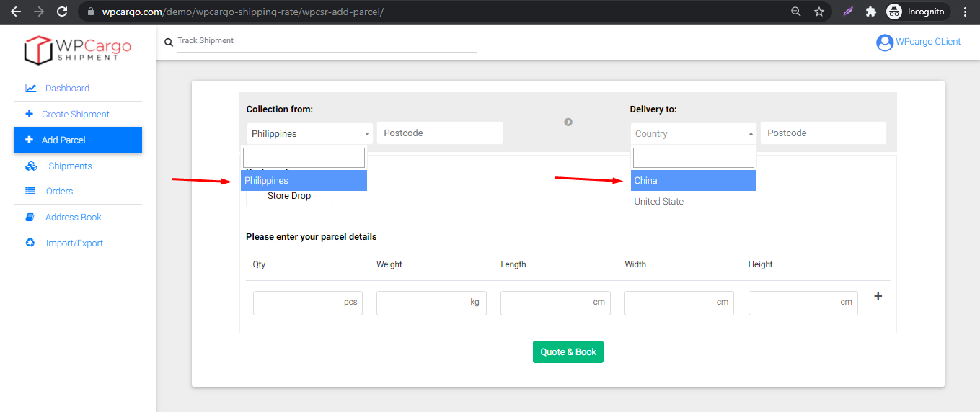
Task: Focus the Delivery to Postcode field
Action: [x=823, y=133]
